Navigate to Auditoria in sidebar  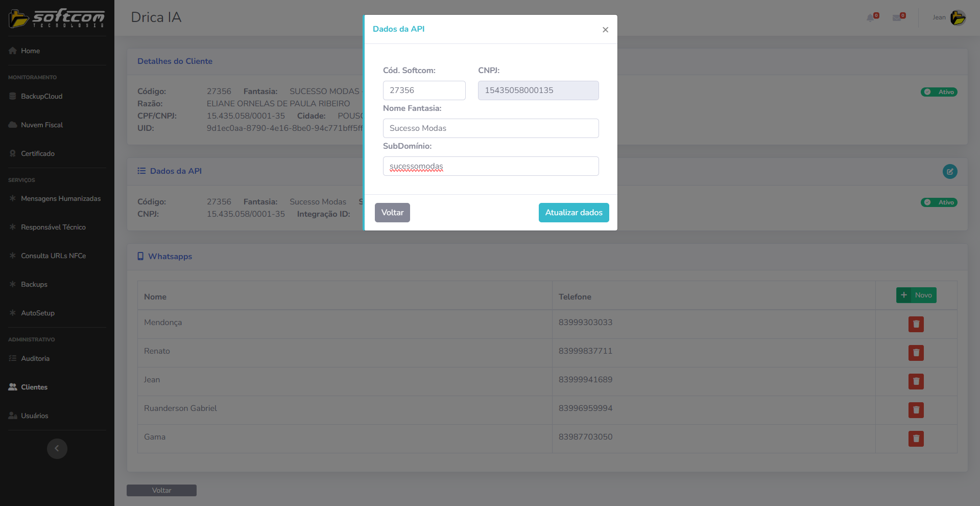coord(35,359)
